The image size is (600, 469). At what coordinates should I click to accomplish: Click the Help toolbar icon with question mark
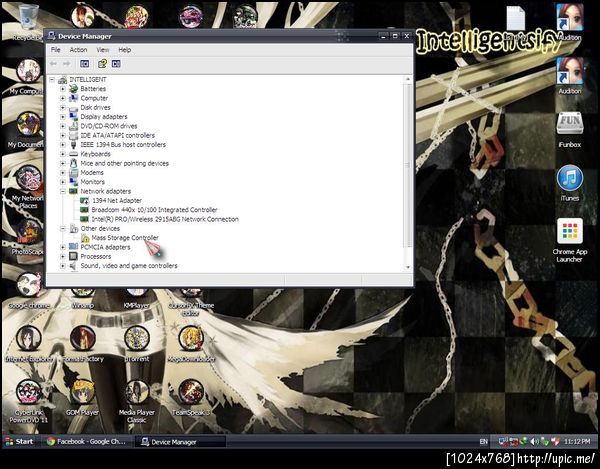[102, 64]
